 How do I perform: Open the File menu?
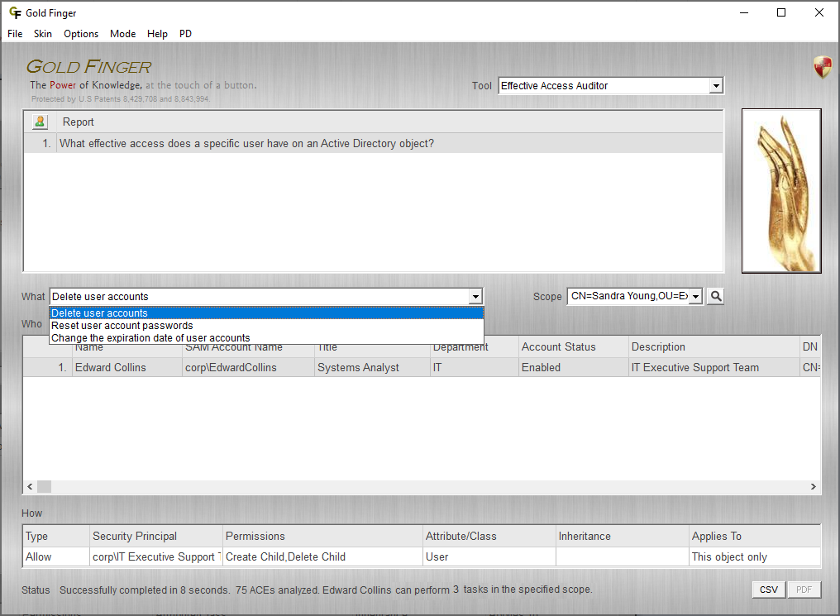(x=15, y=34)
